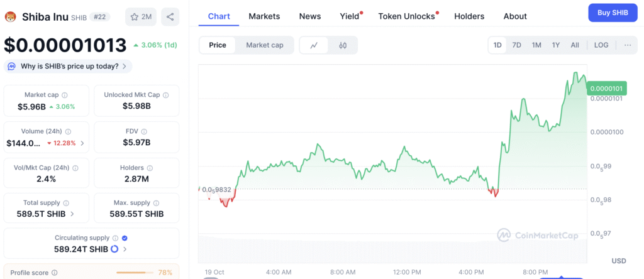Expand Circulating supply chevron
Viewport: 644px width, 279px height.
tap(125, 249)
